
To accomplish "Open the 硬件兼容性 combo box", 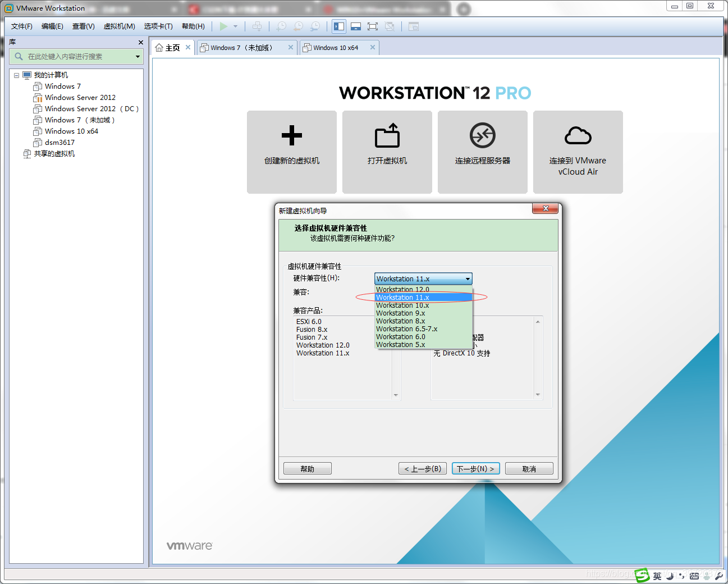I will 423,279.
